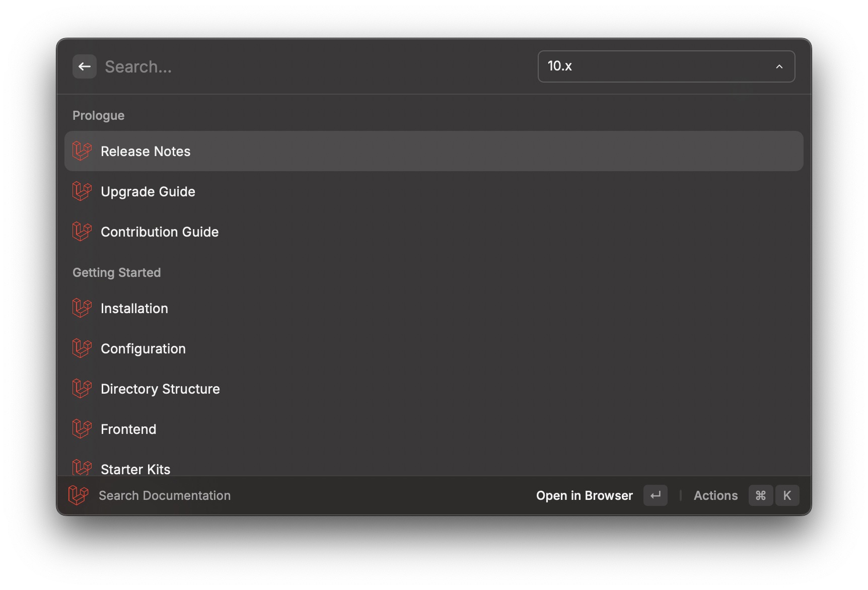This screenshot has width=868, height=590.
Task: Click the Laravel icon beside Installation
Action: 82,308
